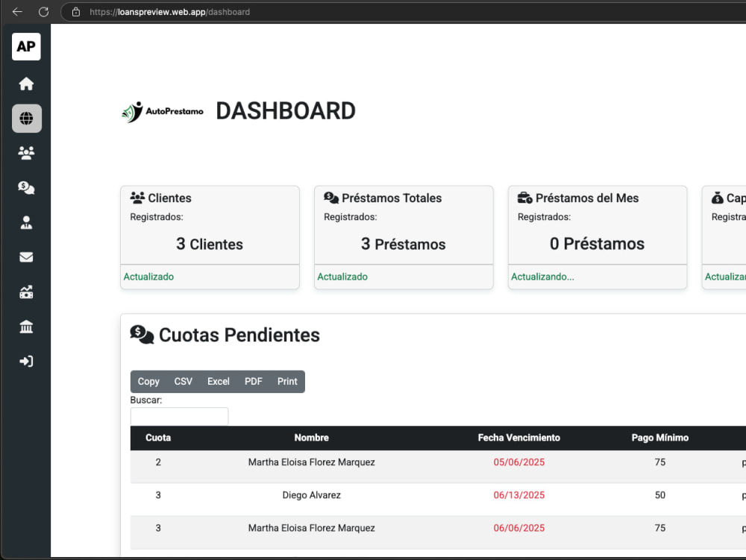Click cuota number 2 cell
The image size is (746, 560).
[158, 462]
